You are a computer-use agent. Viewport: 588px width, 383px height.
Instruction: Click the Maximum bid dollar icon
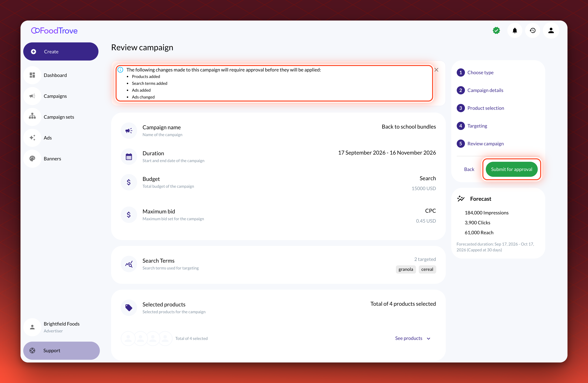click(x=129, y=215)
